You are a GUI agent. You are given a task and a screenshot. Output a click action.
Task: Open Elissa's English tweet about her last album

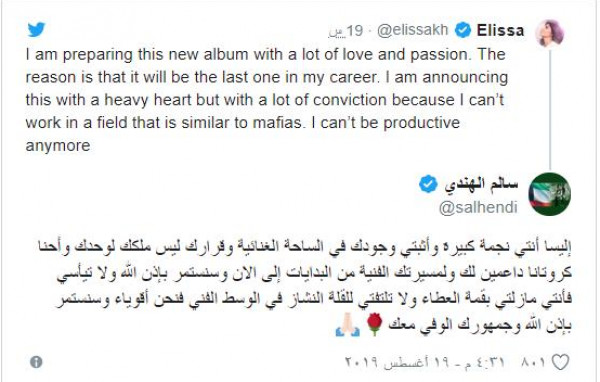coord(267,100)
